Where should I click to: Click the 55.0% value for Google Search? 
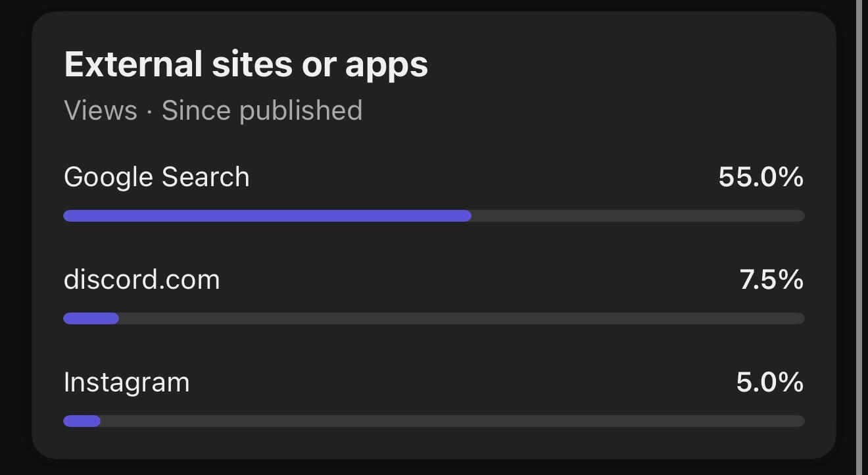pos(760,178)
